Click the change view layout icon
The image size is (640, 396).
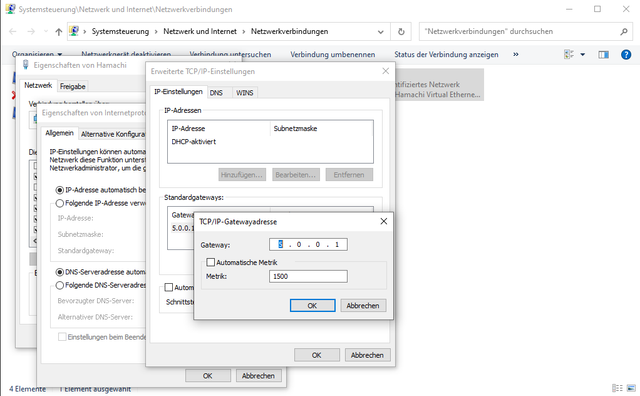(x=568, y=54)
